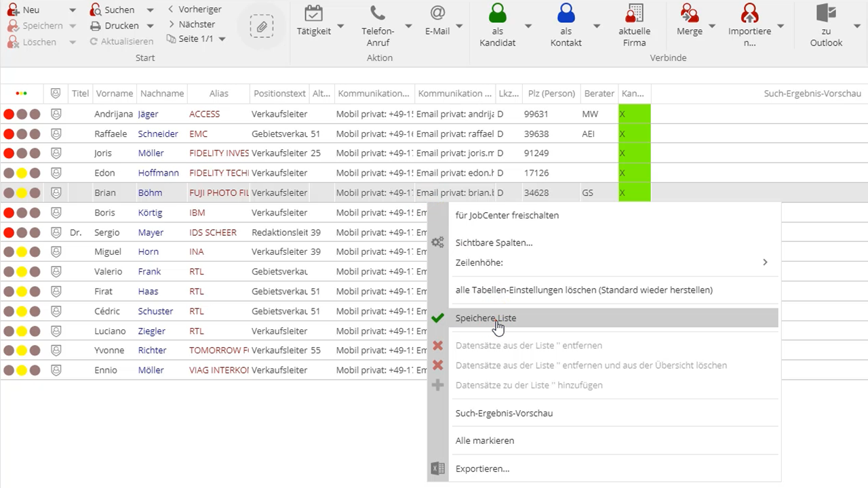This screenshot has width=868, height=488.
Task: Click the yellow status dot in Edon Hoffmann's row
Action: pyautogui.click(x=22, y=173)
